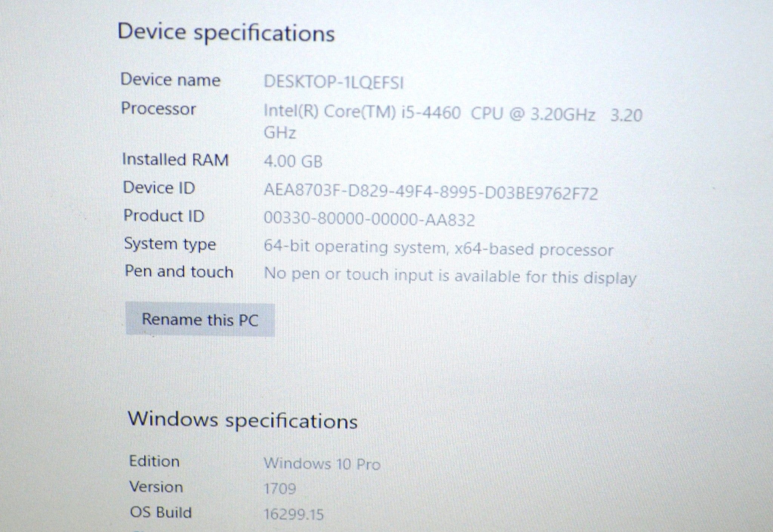Screen dimensions: 773x532
Task: Click the System type label
Action: [170, 244]
